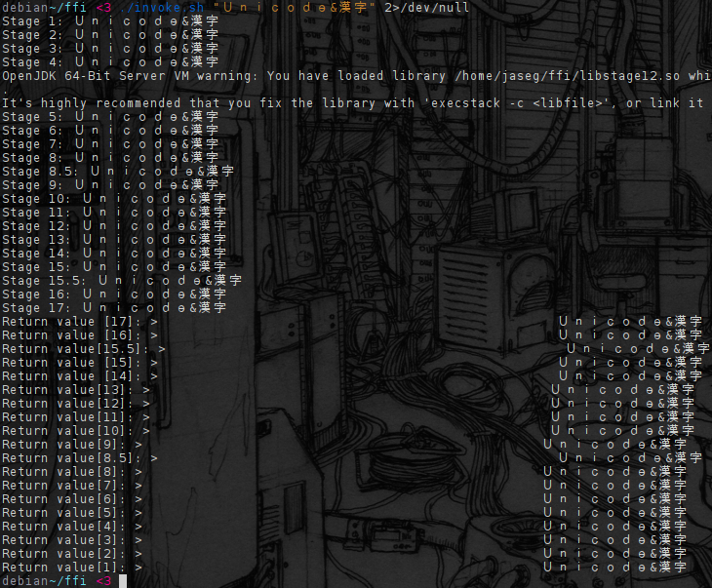Click the "Return value[8]:" label
The image size is (712, 588).
coord(64,472)
